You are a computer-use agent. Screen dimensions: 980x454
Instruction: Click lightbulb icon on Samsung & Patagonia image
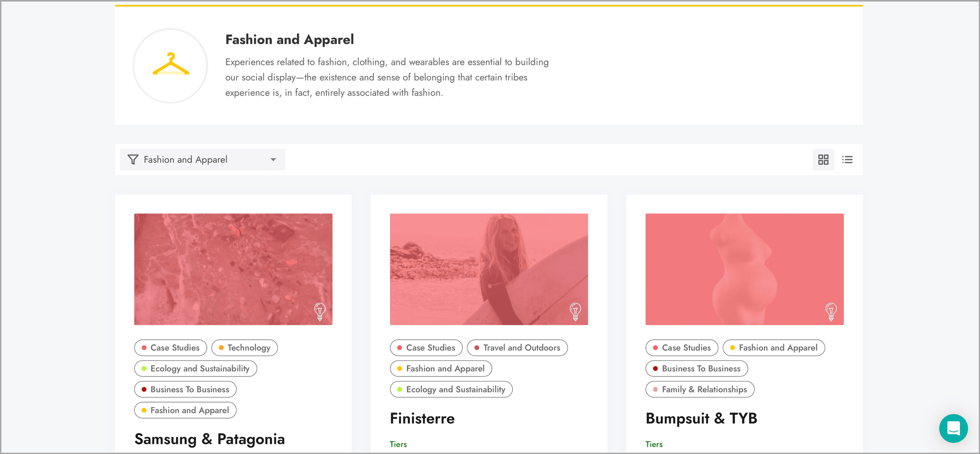[x=319, y=311]
